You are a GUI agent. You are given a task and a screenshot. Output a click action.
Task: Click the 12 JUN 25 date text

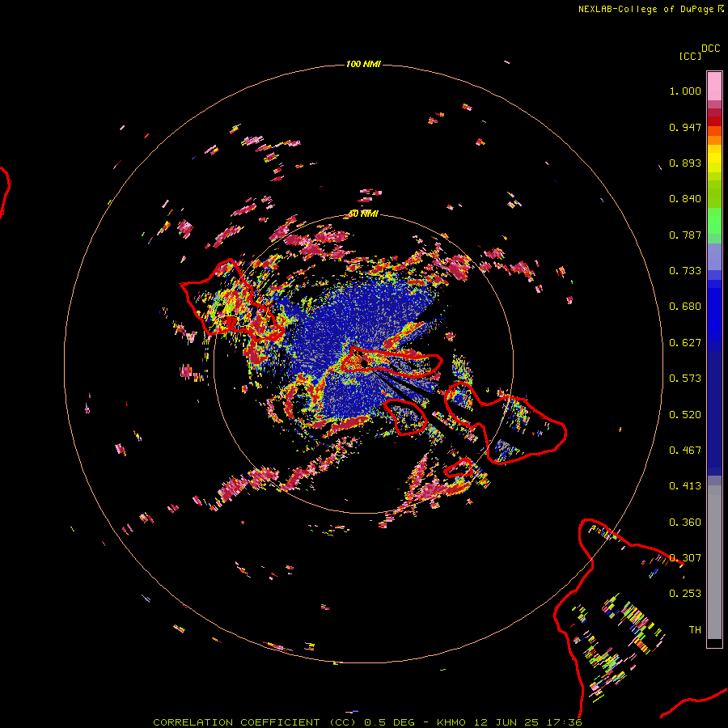[x=506, y=722]
